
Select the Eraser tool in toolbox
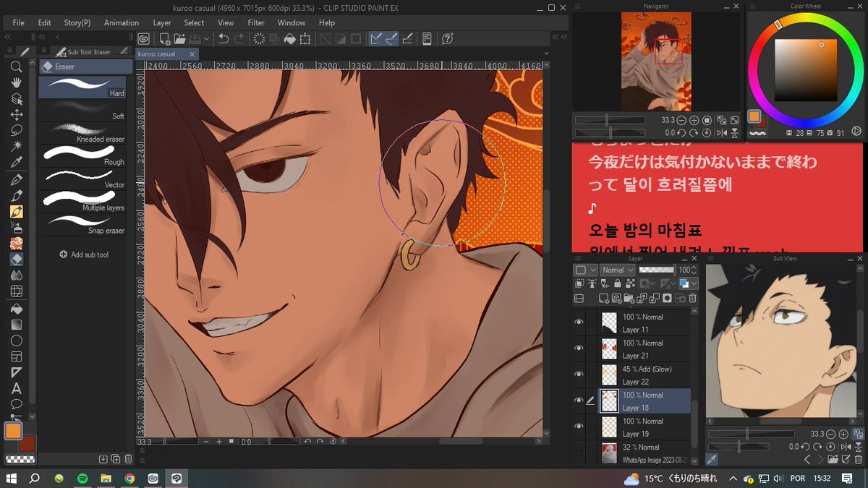click(16, 260)
